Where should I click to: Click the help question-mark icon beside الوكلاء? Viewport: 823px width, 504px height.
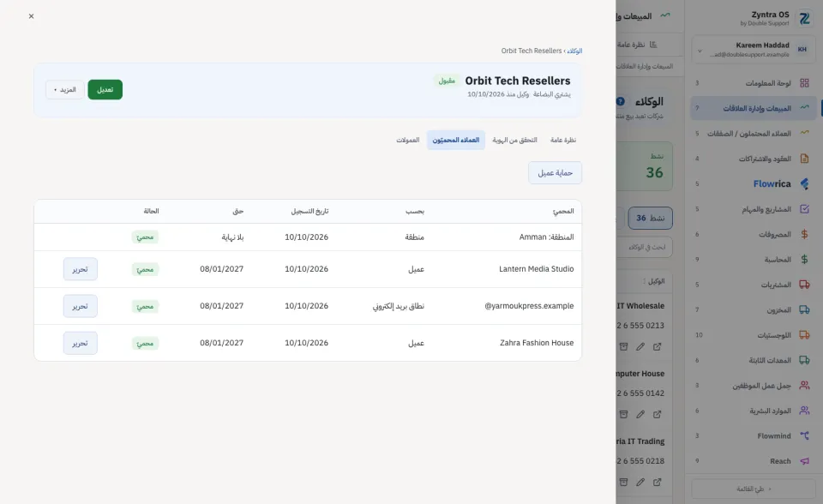[x=621, y=101]
